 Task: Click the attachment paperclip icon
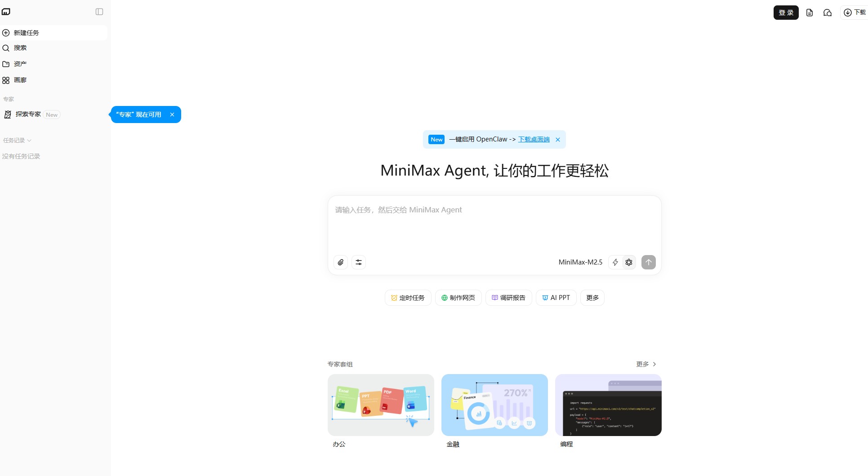341,262
